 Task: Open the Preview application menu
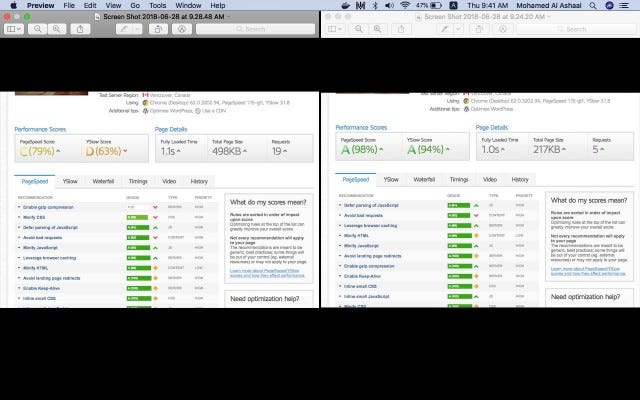(x=40, y=5)
